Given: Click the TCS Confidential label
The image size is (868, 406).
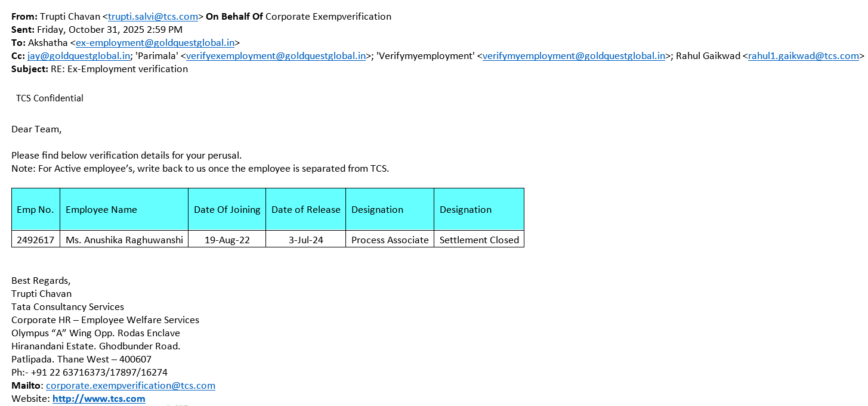Looking at the screenshot, I should pos(50,98).
